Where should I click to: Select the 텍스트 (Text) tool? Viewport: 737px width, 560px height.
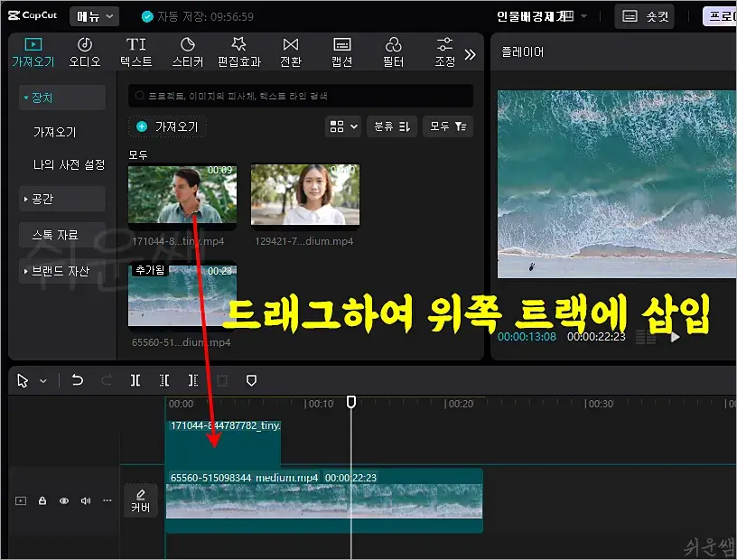pos(135,51)
